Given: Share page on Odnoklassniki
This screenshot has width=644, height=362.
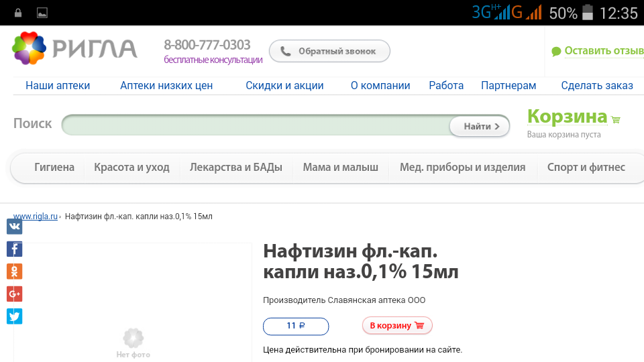Looking at the screenshot, I should pos(14,271).
